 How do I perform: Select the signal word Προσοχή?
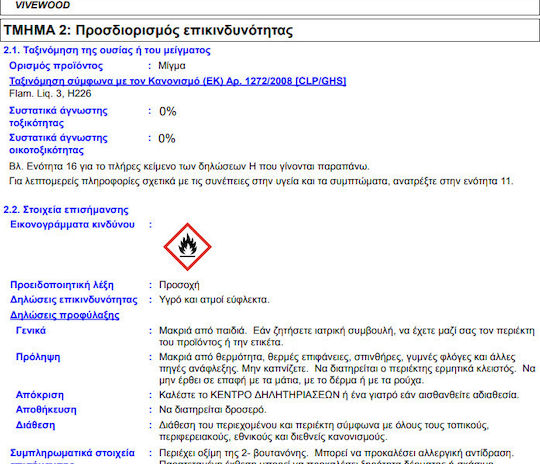[x=179, y=285]
